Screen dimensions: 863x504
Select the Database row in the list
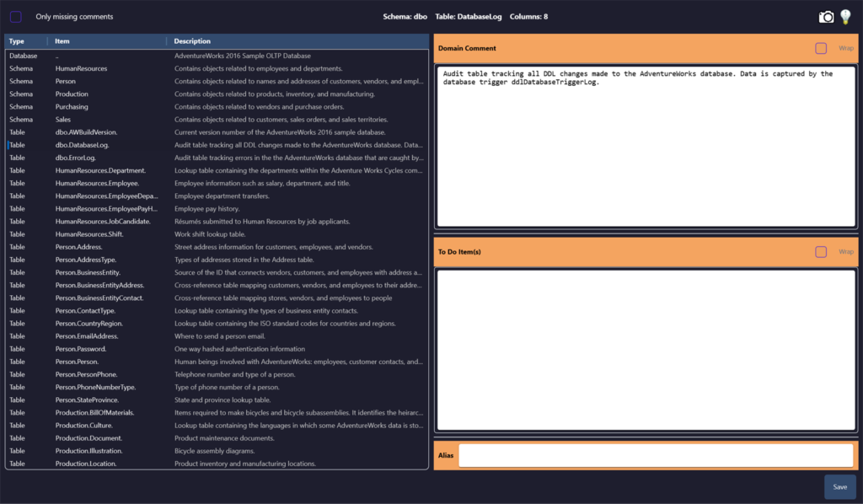(217, 56)
